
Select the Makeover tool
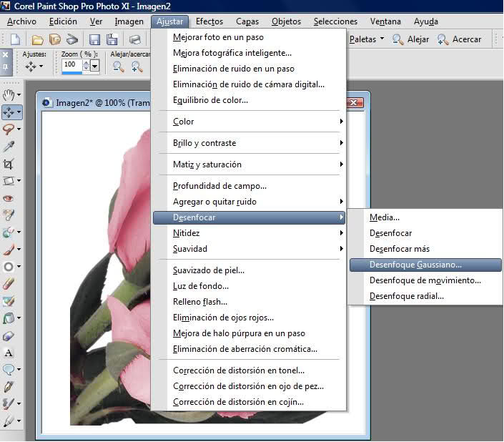tap(9, 215)
